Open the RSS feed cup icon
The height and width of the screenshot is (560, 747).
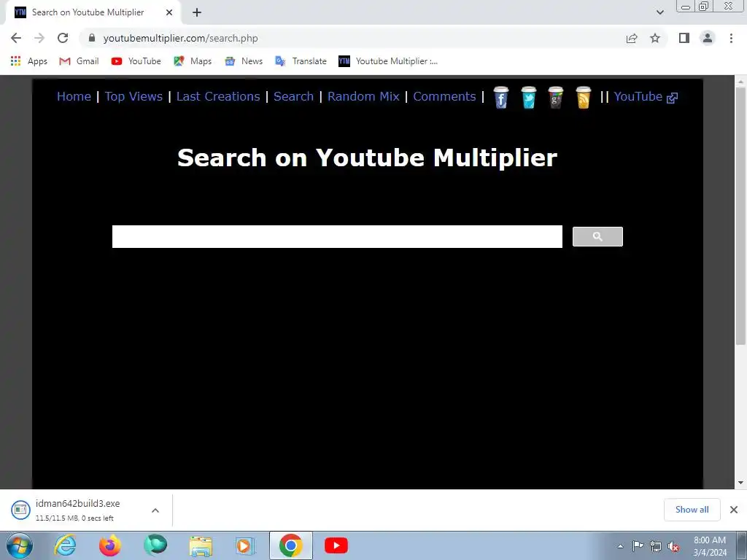click(x=583, y=97)
